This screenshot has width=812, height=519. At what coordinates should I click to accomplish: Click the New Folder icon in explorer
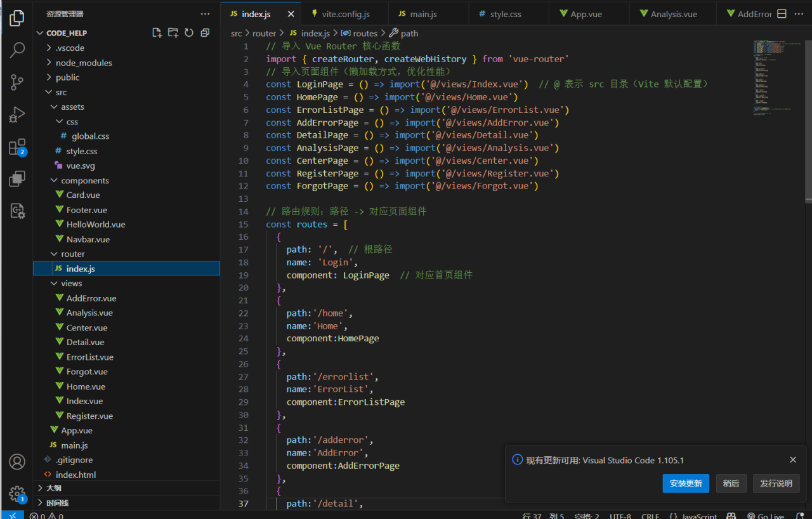click(173, 32)
